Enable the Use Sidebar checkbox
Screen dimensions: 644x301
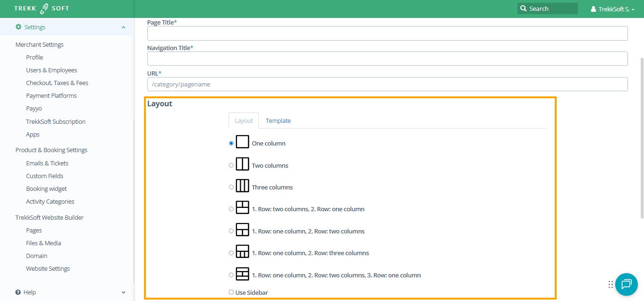[x=231, y=292]
